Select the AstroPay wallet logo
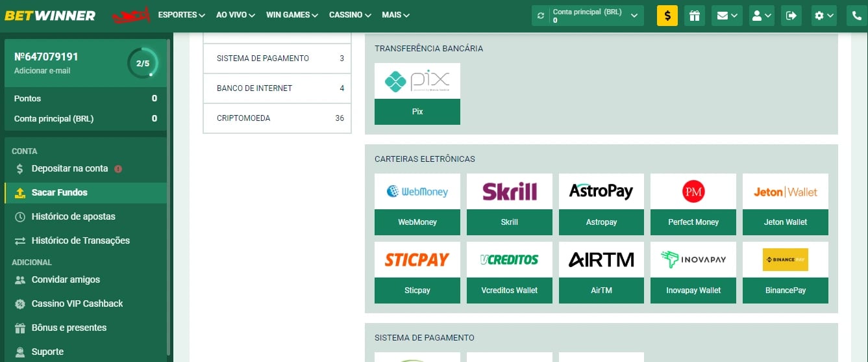 (601, 192)
